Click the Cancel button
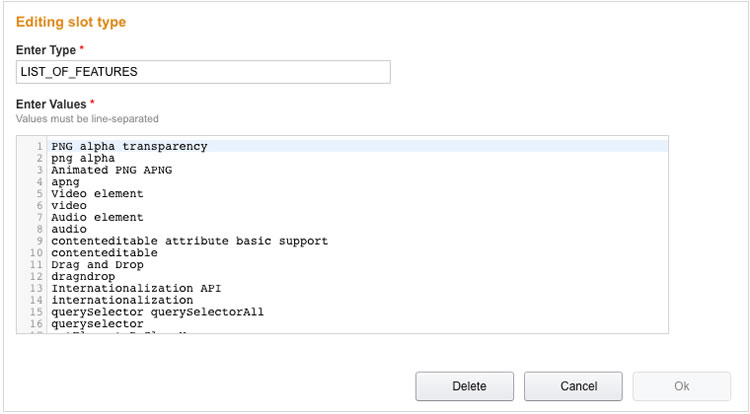This screenshot has width=750, height=414. pos(573,386)
